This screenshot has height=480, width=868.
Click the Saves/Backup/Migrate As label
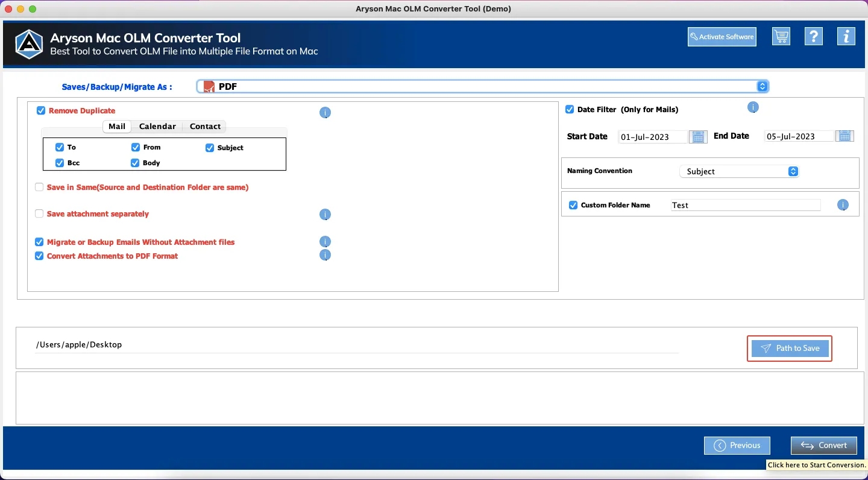click(117, 87)
